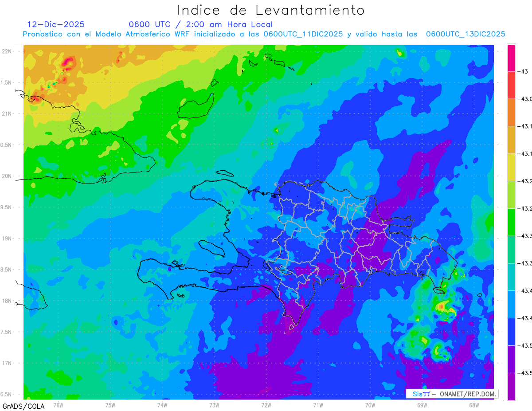The image size is (532, 411).
Task: Click the bottom purple colorbar swatch
Action: [x=511, y=387]
